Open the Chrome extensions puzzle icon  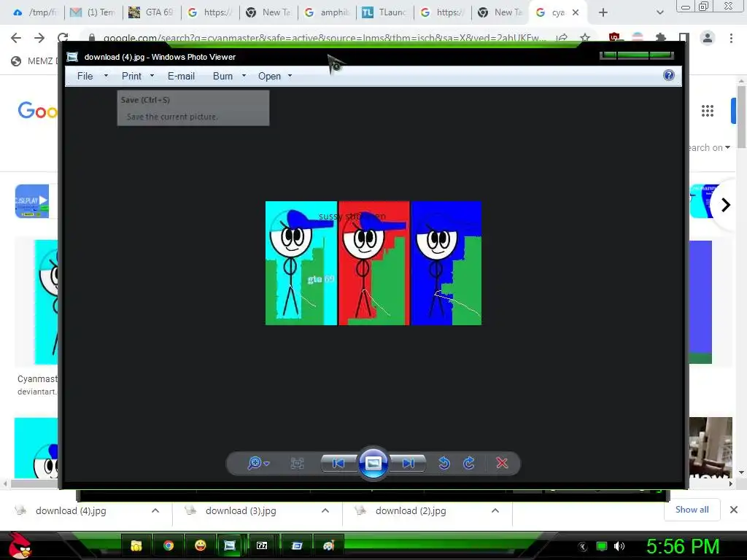point(660,38)
